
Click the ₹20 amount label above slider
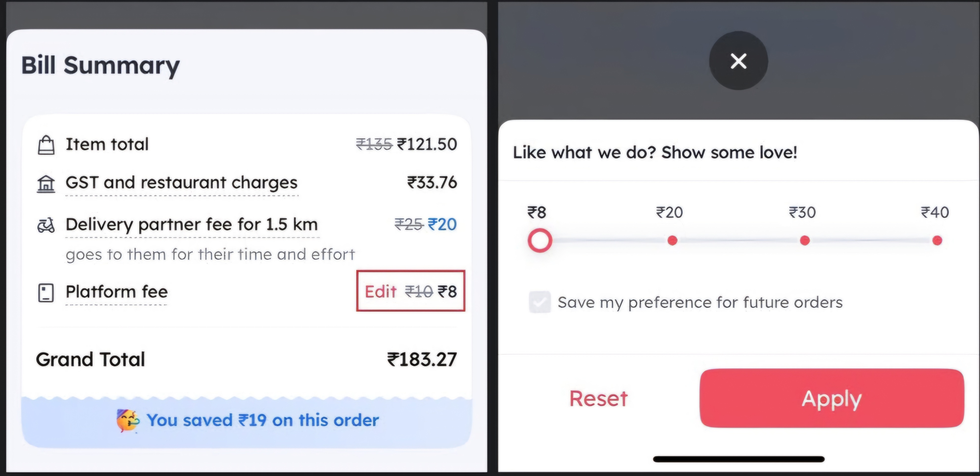click(x=669, y=212)
